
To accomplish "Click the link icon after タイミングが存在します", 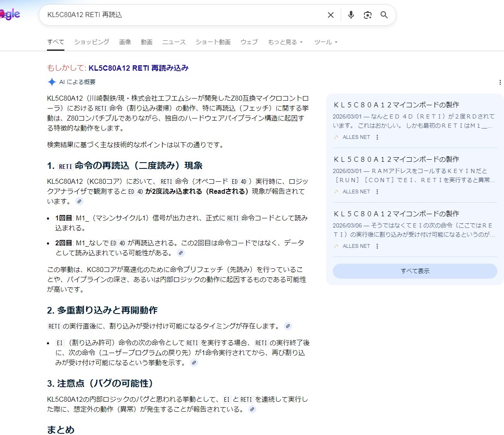I will [288, 326].
